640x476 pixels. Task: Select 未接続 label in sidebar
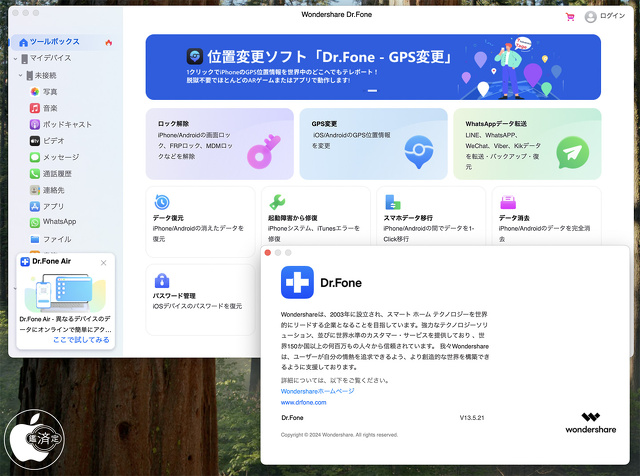pyautogui.click(x=45, y=76)
